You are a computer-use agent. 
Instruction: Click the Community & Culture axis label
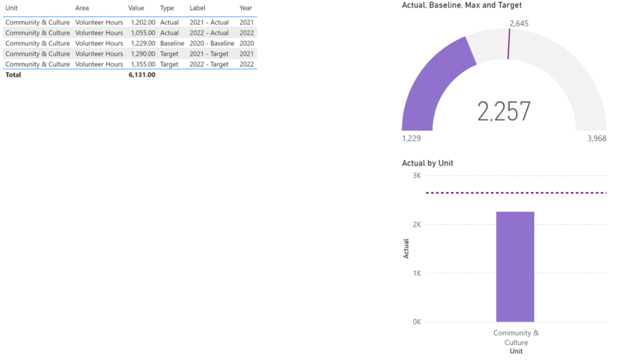(x=516, y=337)
